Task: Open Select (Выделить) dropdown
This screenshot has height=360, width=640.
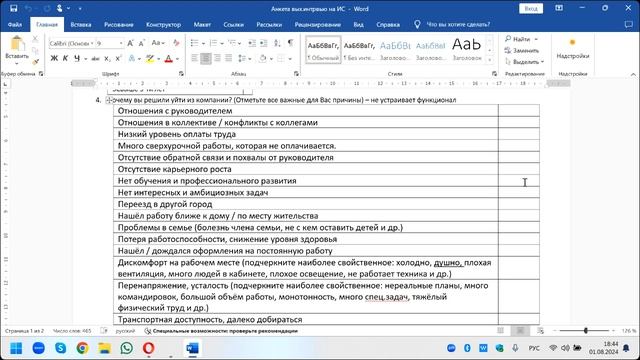Action: [524, 62]
